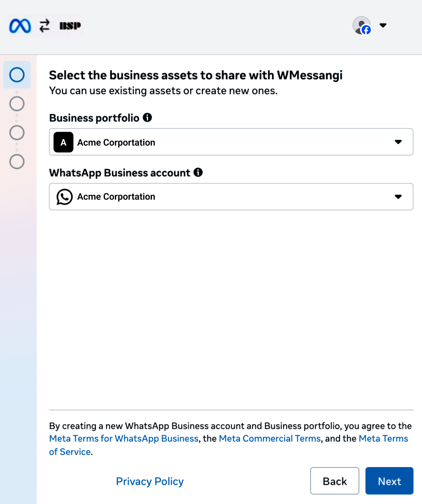Image resolution: width=422 pixels, height=504 pixels.
Task: Click the Back button
Action: (x=335, y=481)
